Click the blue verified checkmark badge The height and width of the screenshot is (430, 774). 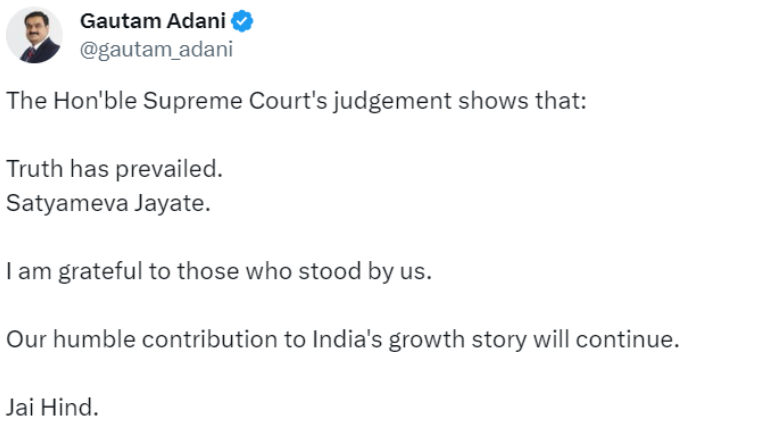tap(242, 21)
